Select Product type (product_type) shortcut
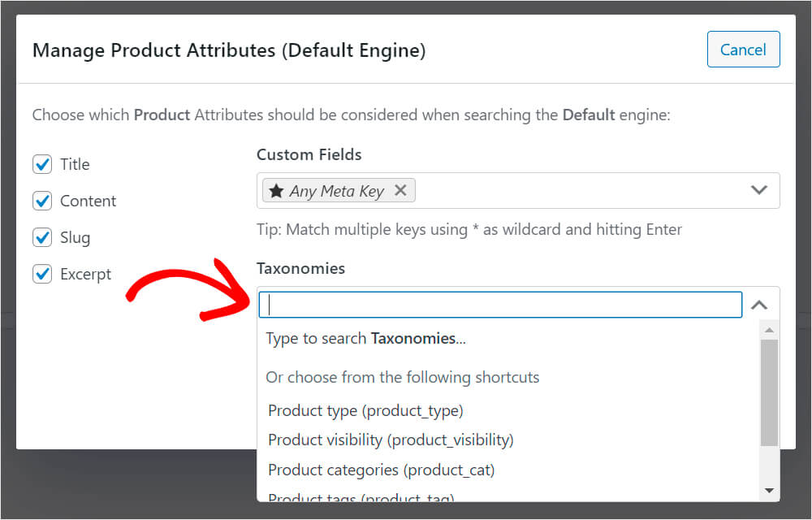This screenshot has width=812, height=520. pos(365,410)
